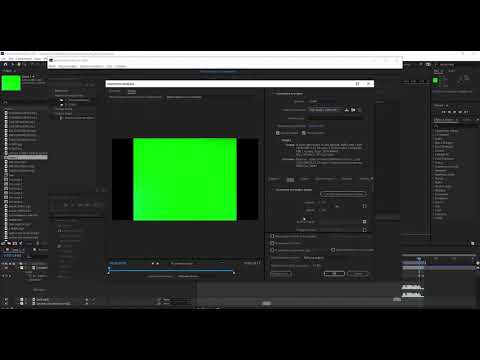This screenshot has height=360, width=480.
Task: Click the Set Out Point icon below the preview
Action: [158, 263]
